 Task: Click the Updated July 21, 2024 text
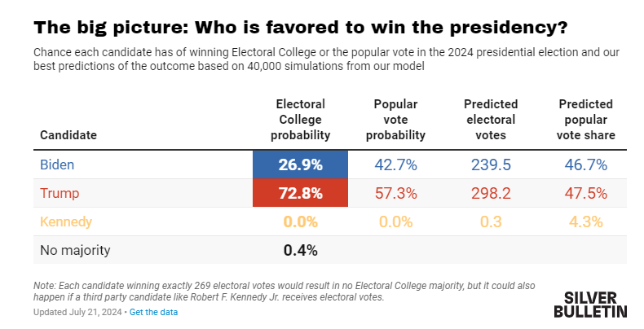click(77, 312)
